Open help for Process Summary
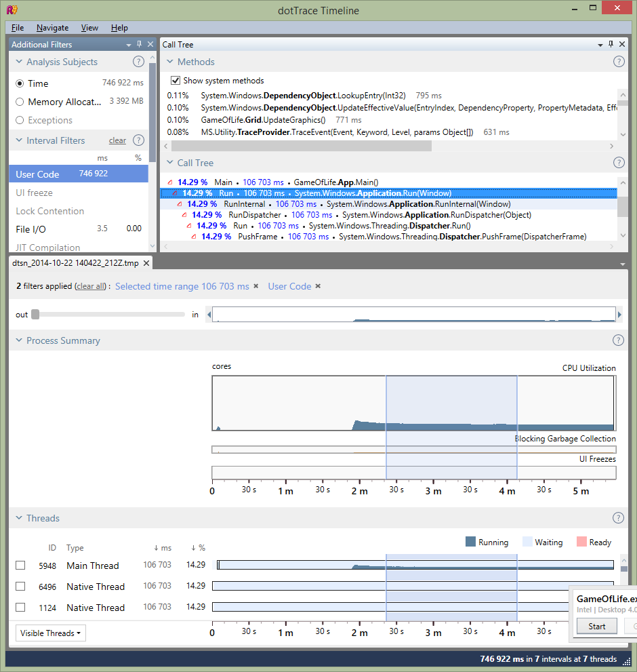 coord(618,340)
